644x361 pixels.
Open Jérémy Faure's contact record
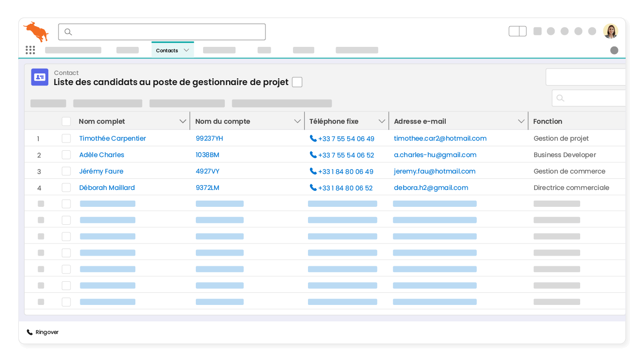(x=101, y=171)
